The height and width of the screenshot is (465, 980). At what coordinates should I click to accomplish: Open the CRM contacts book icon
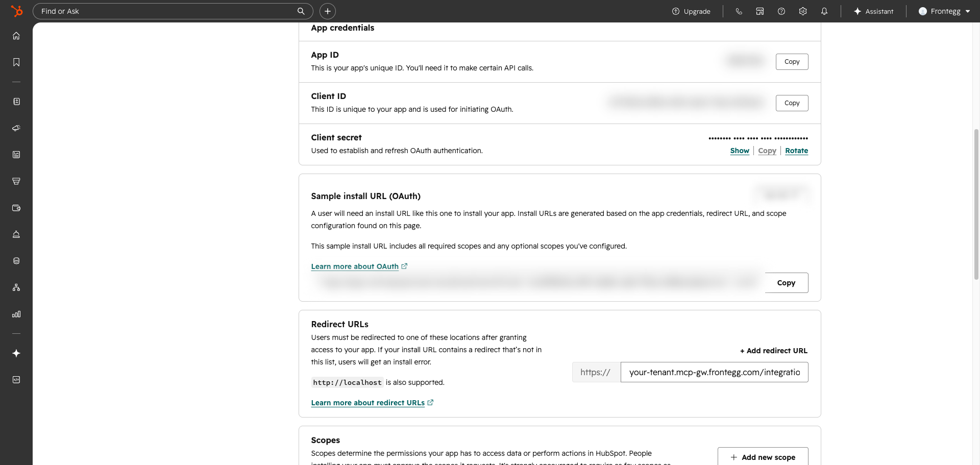click(x=16, y=102)
